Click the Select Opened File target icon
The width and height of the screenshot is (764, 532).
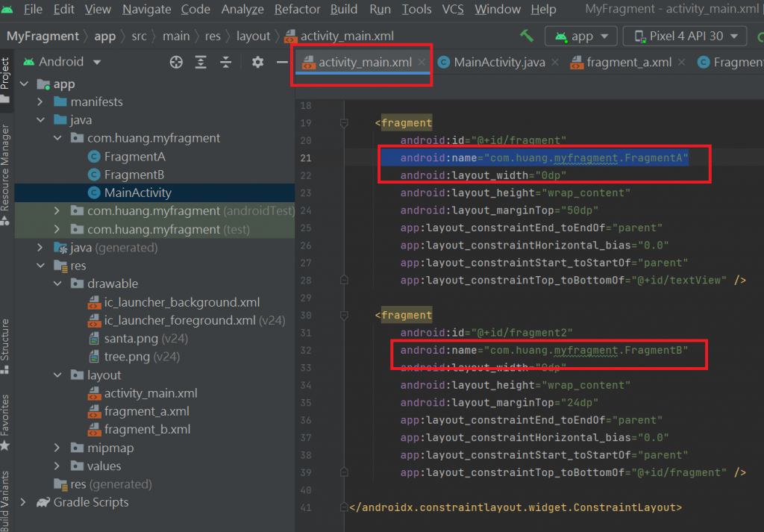(x=176, y=62)
